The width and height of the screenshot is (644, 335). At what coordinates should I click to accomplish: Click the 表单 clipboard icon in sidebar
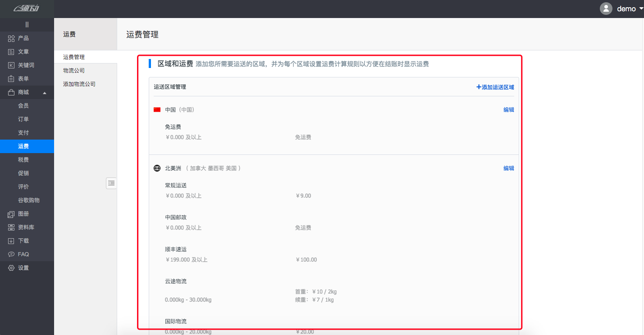pos(11,79)
